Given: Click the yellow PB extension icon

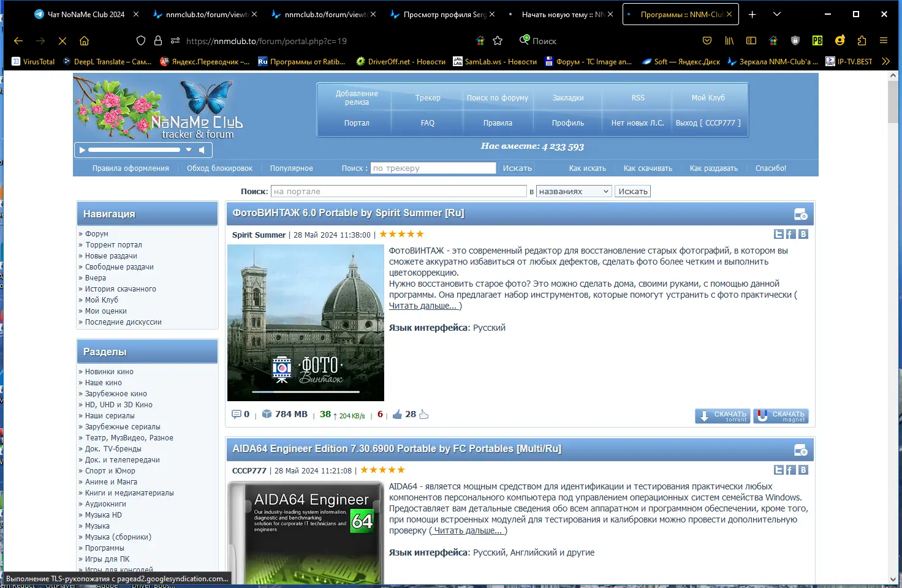Looking at the screenshot, I should (x=817, y=40).
